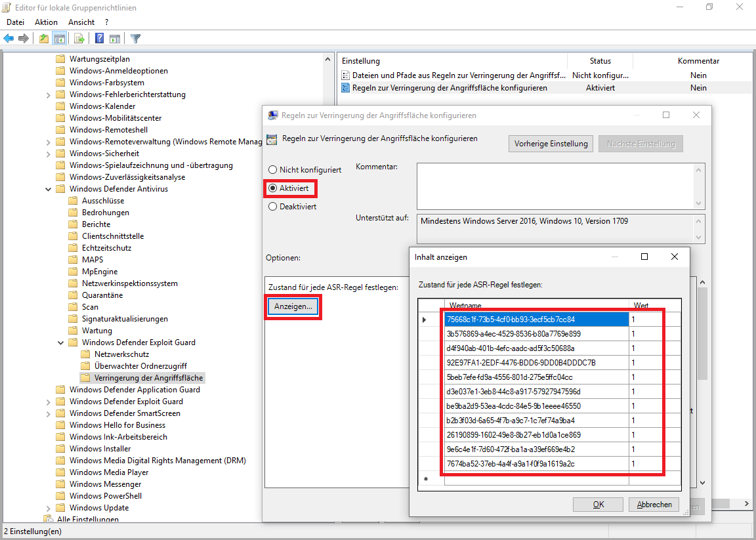This screenshot has width=756, height=540.
Task: Select the GUID row starting with d4f940ab
Action: pyautogui.click(x=537, y=348)
